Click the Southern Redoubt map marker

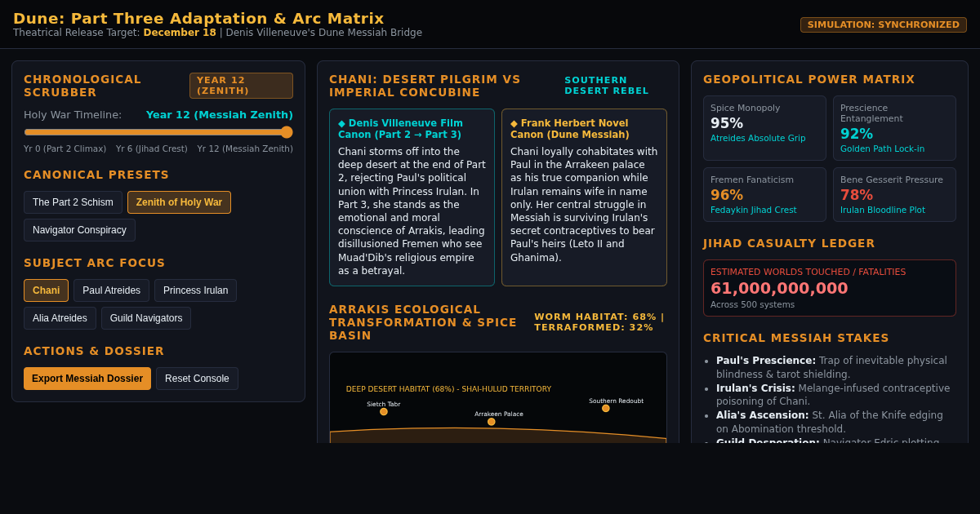pyautogui.click(x=606, y=409)
